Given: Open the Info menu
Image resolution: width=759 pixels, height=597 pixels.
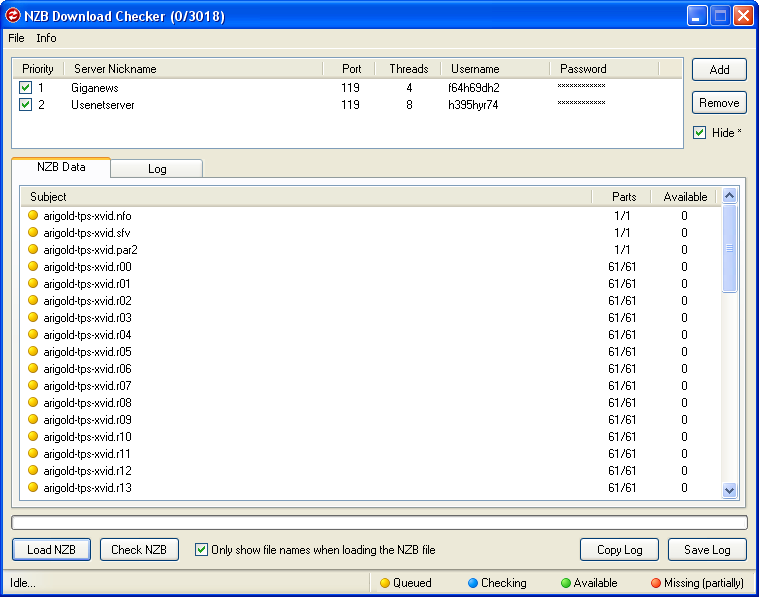Looking at the screenshot, I should pos(46,38).
